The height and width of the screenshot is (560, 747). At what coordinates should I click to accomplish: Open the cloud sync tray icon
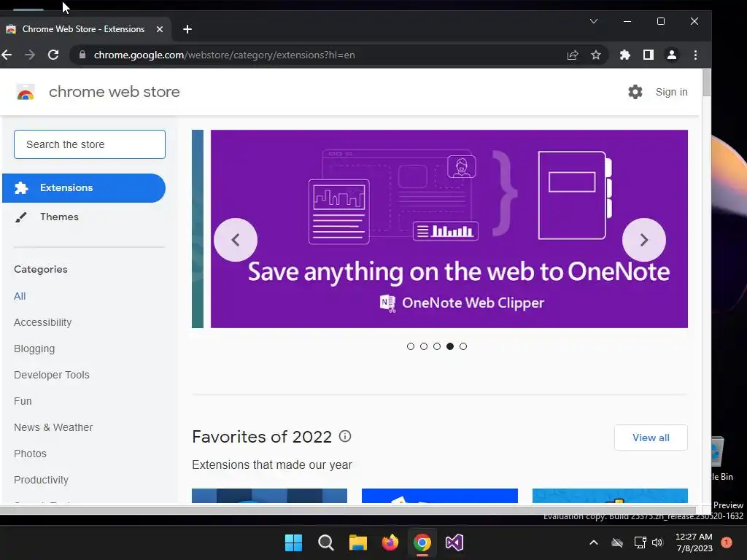[617, 542]
